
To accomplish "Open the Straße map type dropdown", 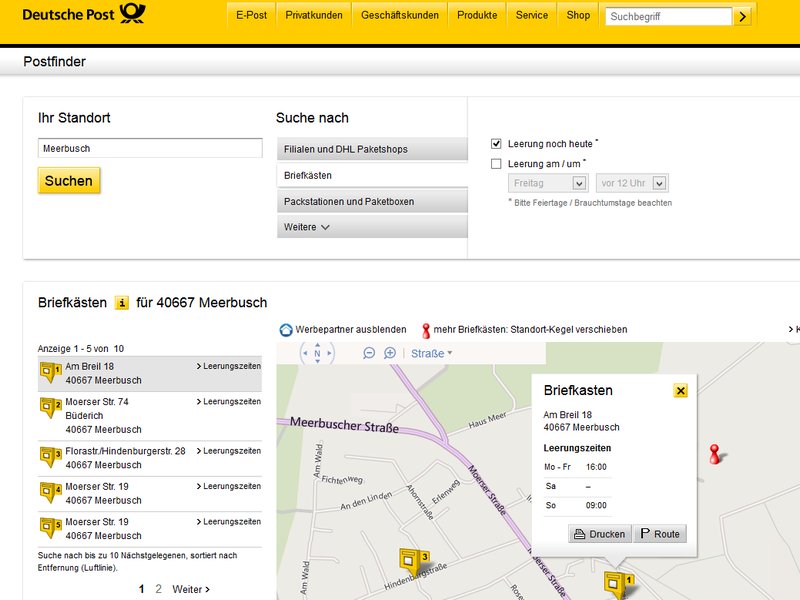I will [431, 354].
